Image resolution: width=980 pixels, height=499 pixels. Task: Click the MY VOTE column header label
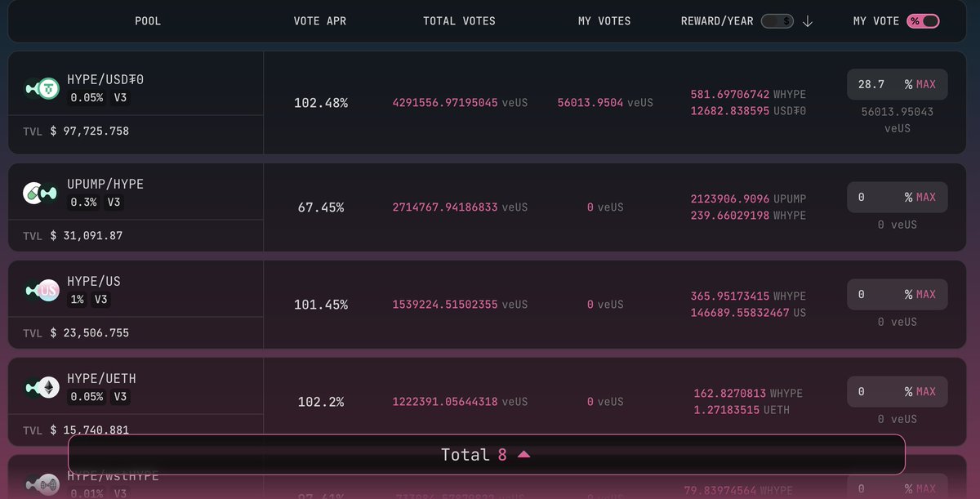point(876,21)
